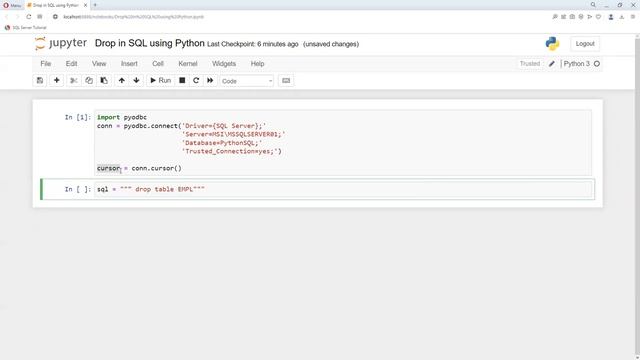This screenshot has width=640, height=360.
Task: Open the Kernel menu
Action: pos(188,64)
